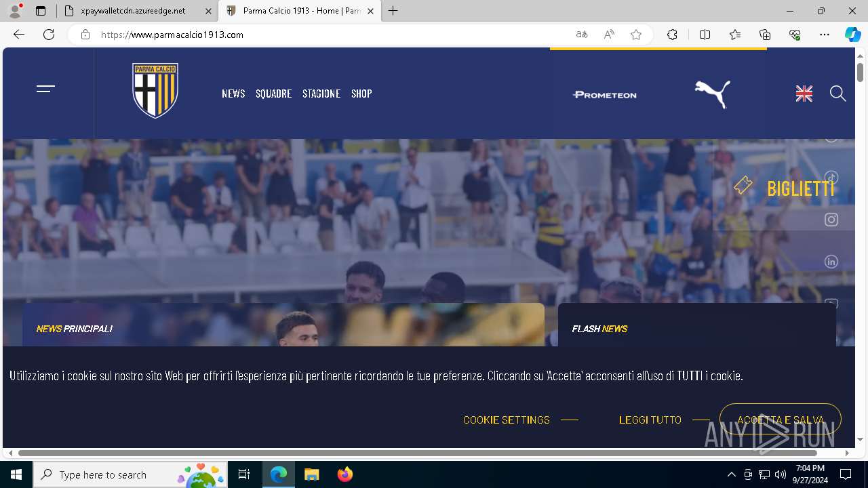Screen dimensions: 868x488
Task: Open the volume control
Action: coord(780,474)
